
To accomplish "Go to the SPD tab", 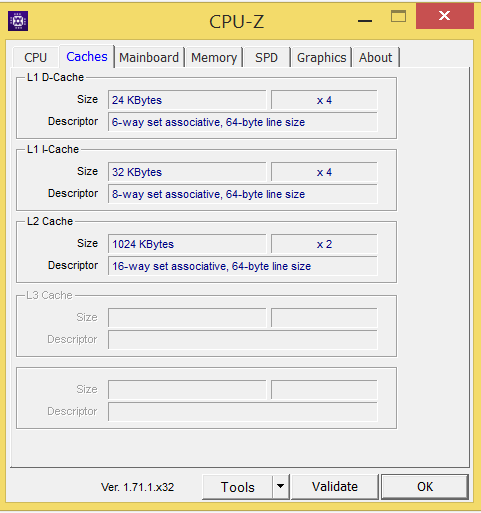I will pyautogui.click(x=266, y=58).
